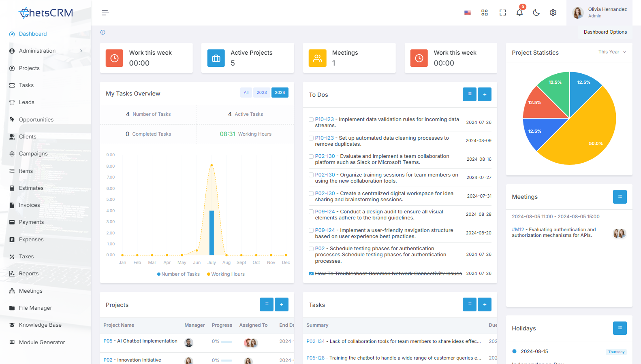This screenshot has width=641, height=364.
Task: Enter fullscreen mode via the header icon
Action: (x=503, y=13)
